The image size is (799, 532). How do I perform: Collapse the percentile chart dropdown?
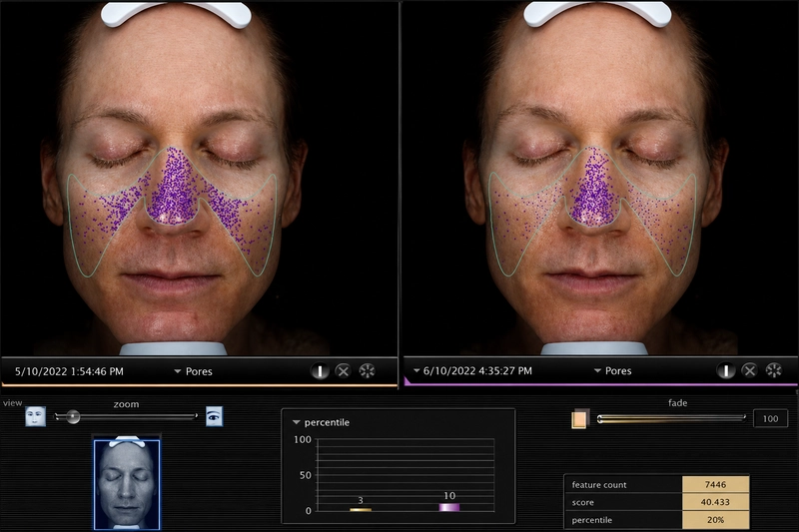[296, 422]
